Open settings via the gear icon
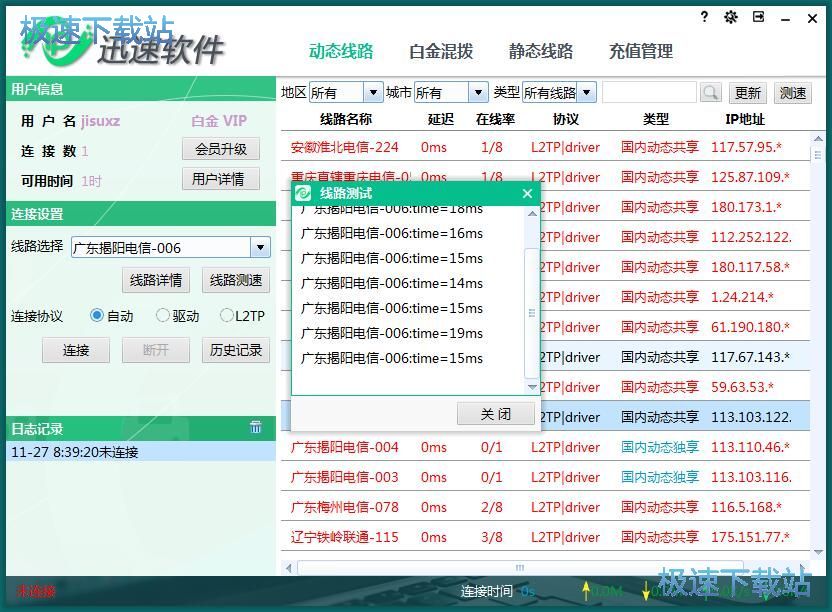This screenshot has height=612, width=832. coord(730,17)
